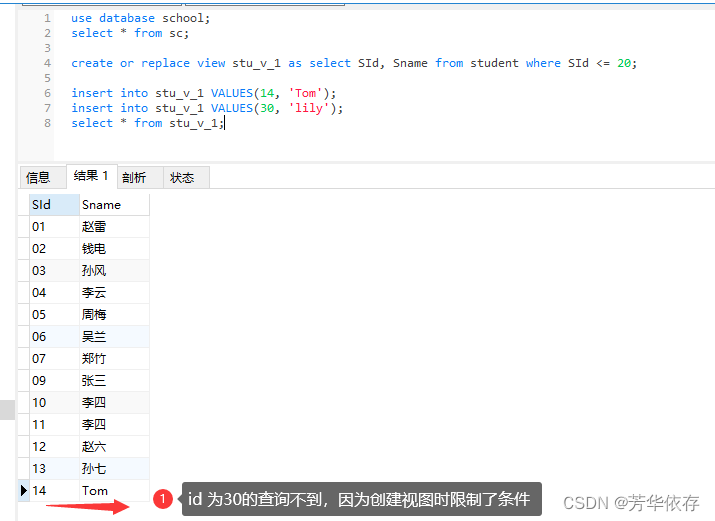Click SId cell 12
The height and width of the screenshot is (521, 715).
(x=54, y=446)
